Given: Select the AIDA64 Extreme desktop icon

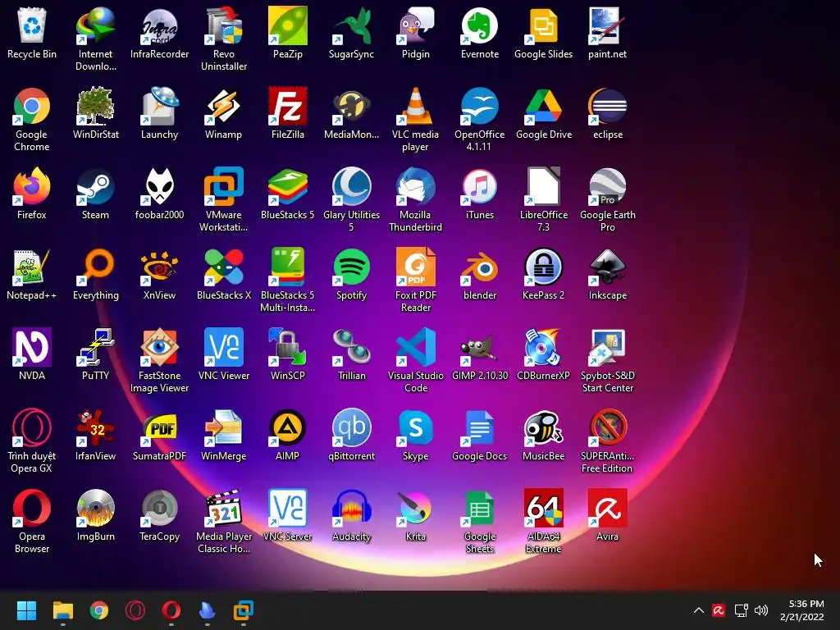Looking at the screenshot, I should [x=543, y=508].
